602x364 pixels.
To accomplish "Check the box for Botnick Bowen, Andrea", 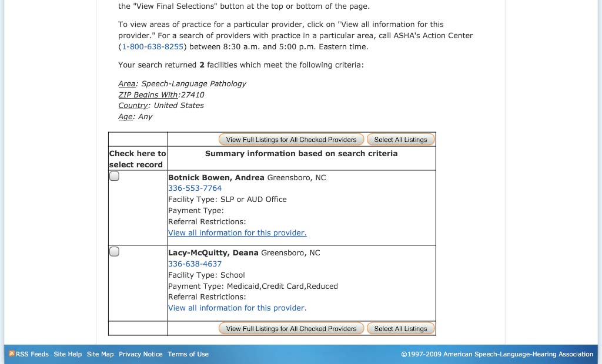I will 115,176.
